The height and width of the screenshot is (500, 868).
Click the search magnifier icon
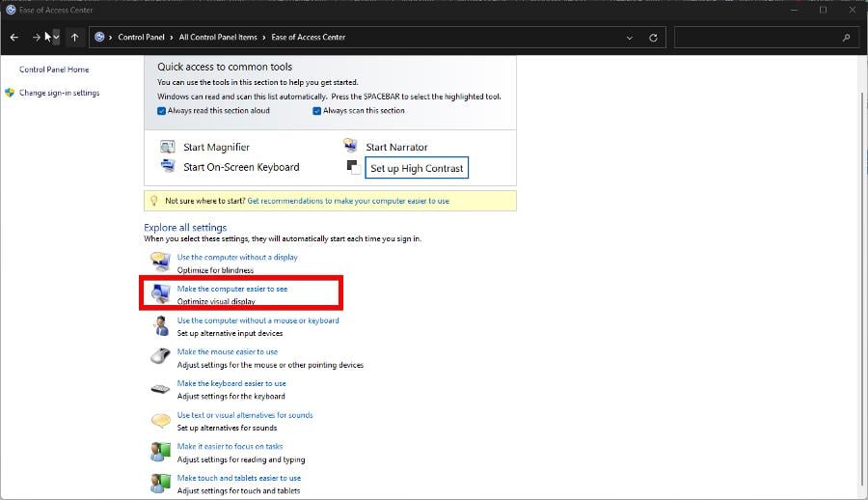847,38
